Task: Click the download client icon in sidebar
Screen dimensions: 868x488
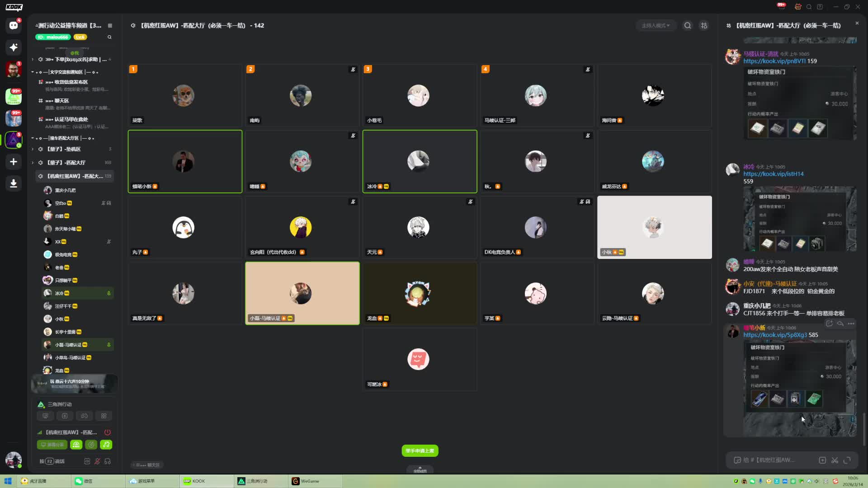Action: click(14, 183)
